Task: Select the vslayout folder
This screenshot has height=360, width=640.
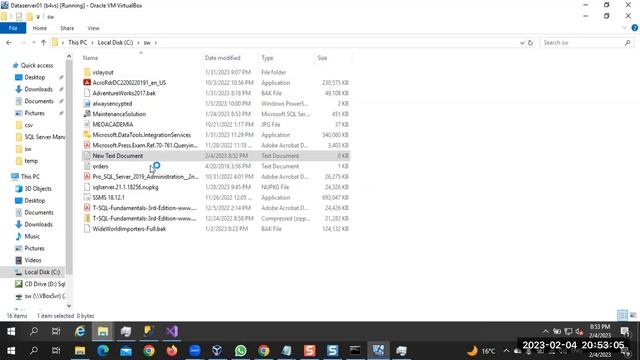Action: (103, 72)
